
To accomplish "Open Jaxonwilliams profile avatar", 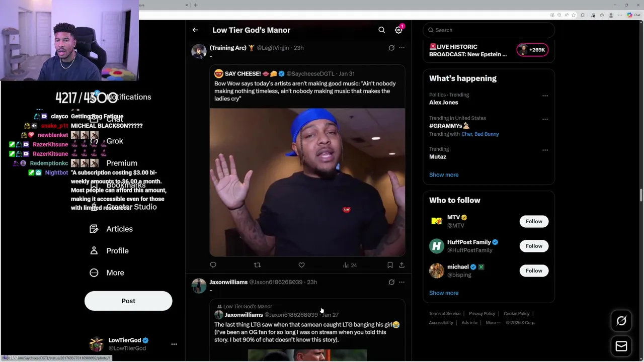I will point(199,286).
